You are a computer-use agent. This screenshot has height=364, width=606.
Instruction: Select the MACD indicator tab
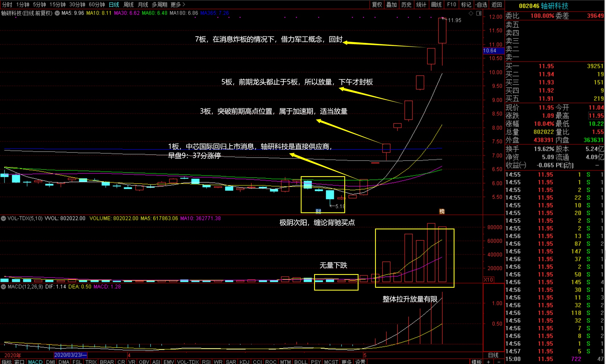pyautogui.click(x=35, y=362)
